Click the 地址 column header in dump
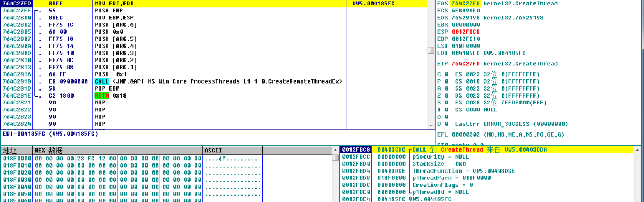644x202 pixels. coord(17,151)
